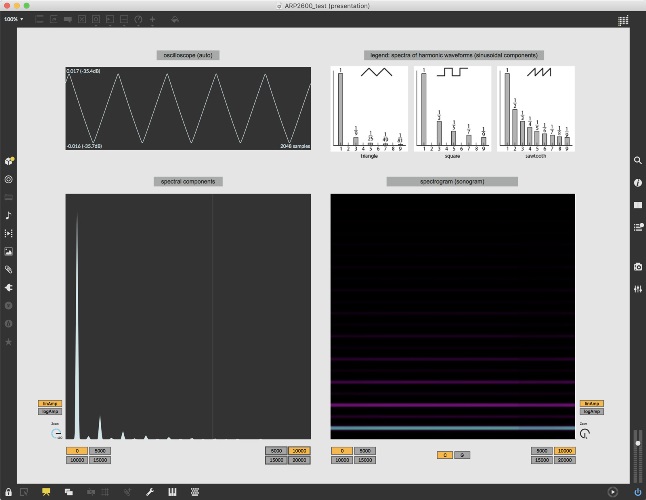This screenshot has height=500, width=646.
Task: Select logAmp beside the spectrogram
Action: [x=592, y=411]
